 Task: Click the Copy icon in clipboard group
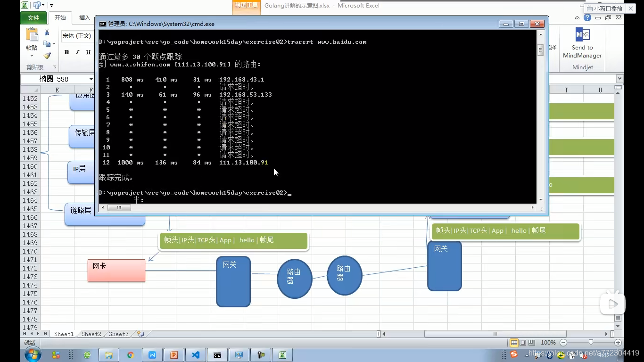point(46,44)
